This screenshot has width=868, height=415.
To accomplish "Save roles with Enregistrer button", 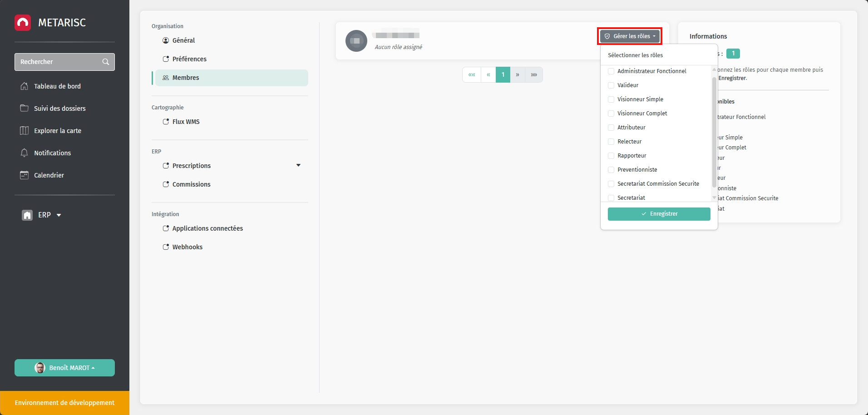I will click(x=659, y=214).
